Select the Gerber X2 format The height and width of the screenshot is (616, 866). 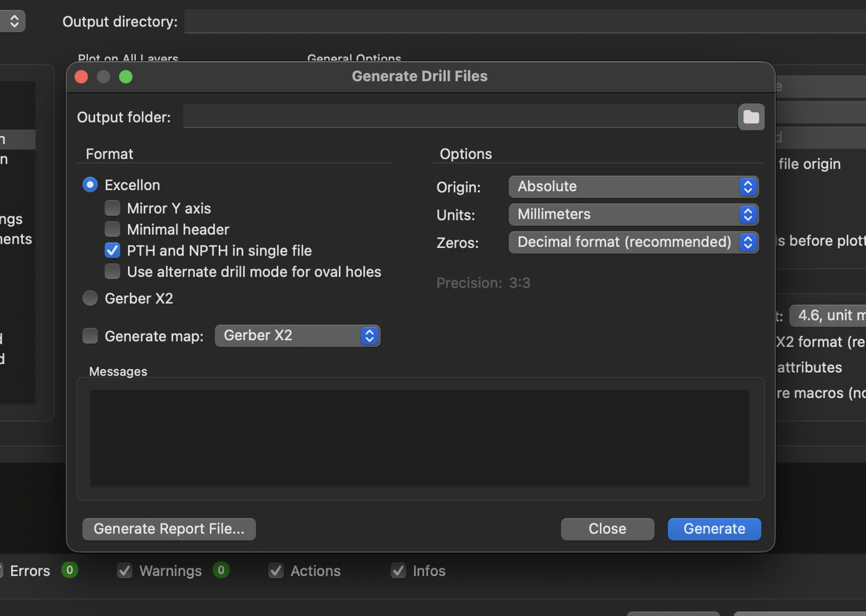pyautogui.click(x=90, y=297)
